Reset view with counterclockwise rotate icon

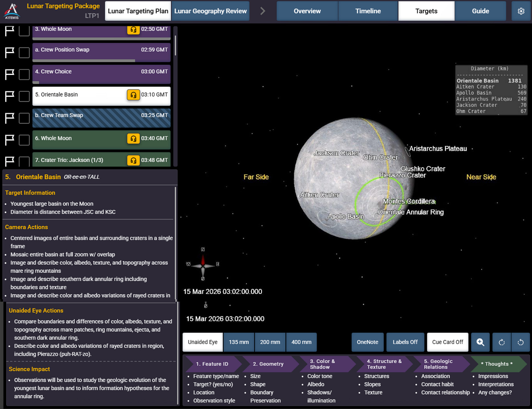pyautogui.click(x=521, y=342)
